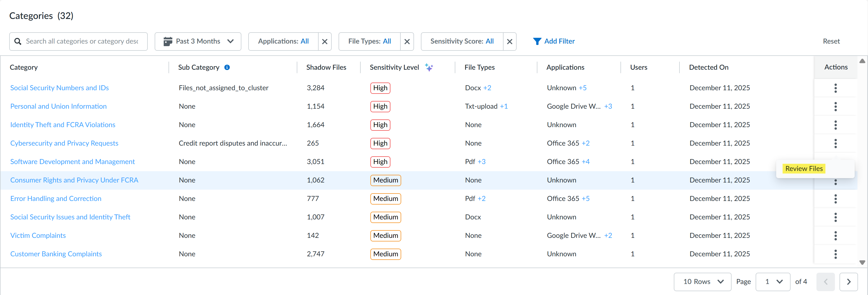Open actions menu for Victim Complaints row
The height and width of the screenshot is (295, 868).
(835, 235)
